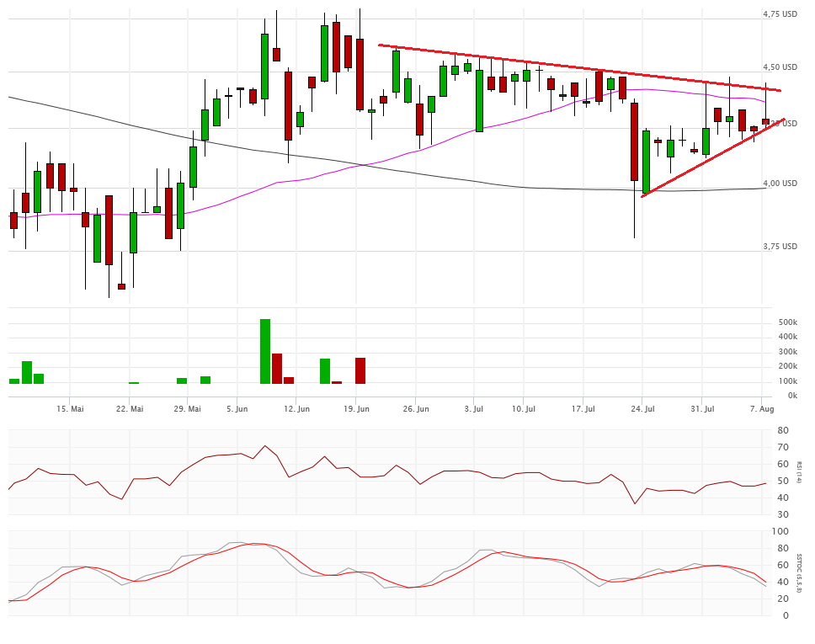
Task: Click the 500k volume axis label
Action: pos(787,322)
